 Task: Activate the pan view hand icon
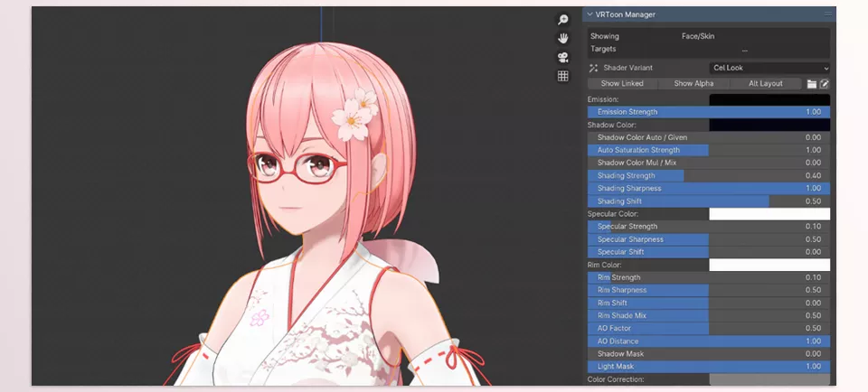coord(563,38)
